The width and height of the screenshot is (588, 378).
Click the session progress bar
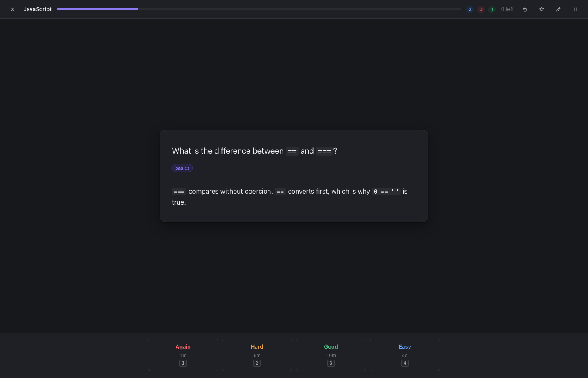[x=259, y=9]
